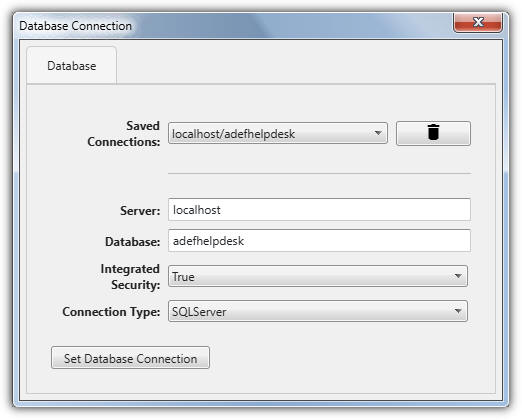The image size is (522, 420).
Task: Open the Integrated Security dropdown
Action: click(x=318, y=276)
